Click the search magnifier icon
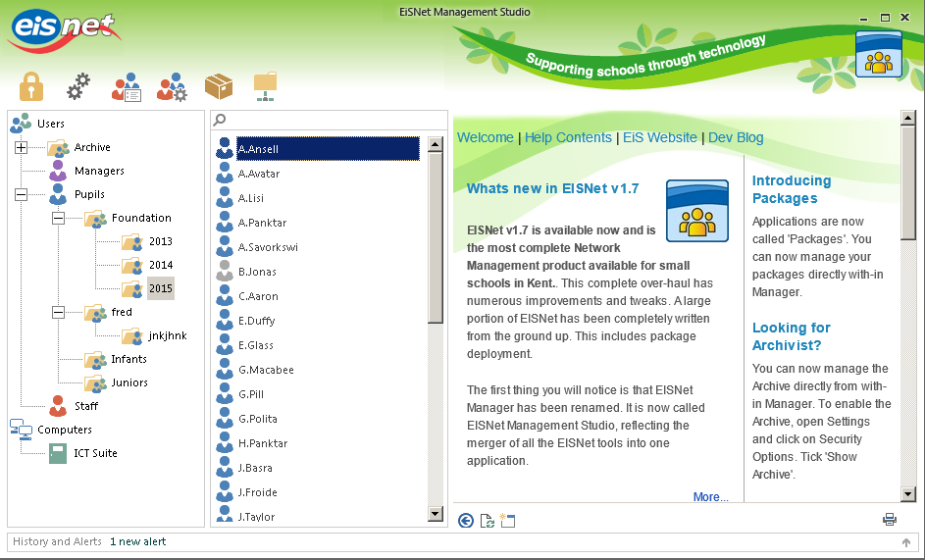 tap(220, 120)
